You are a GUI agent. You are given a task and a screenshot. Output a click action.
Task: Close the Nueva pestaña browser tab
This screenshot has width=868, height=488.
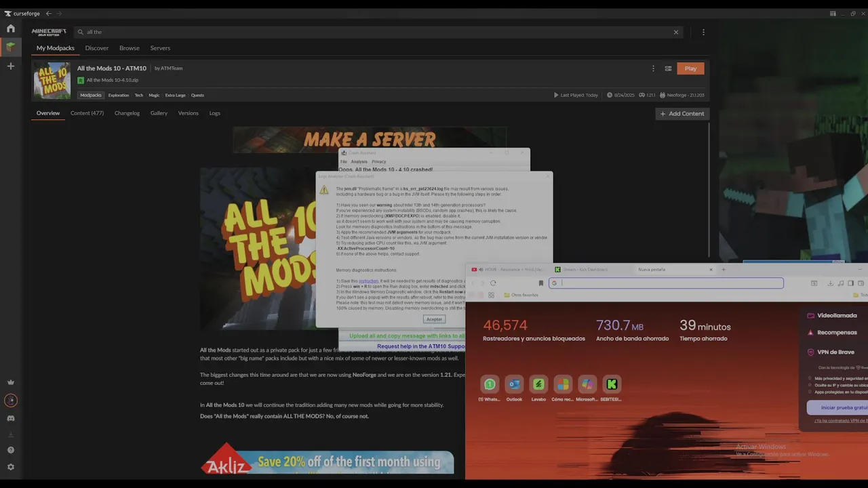[x=711, y=269]
